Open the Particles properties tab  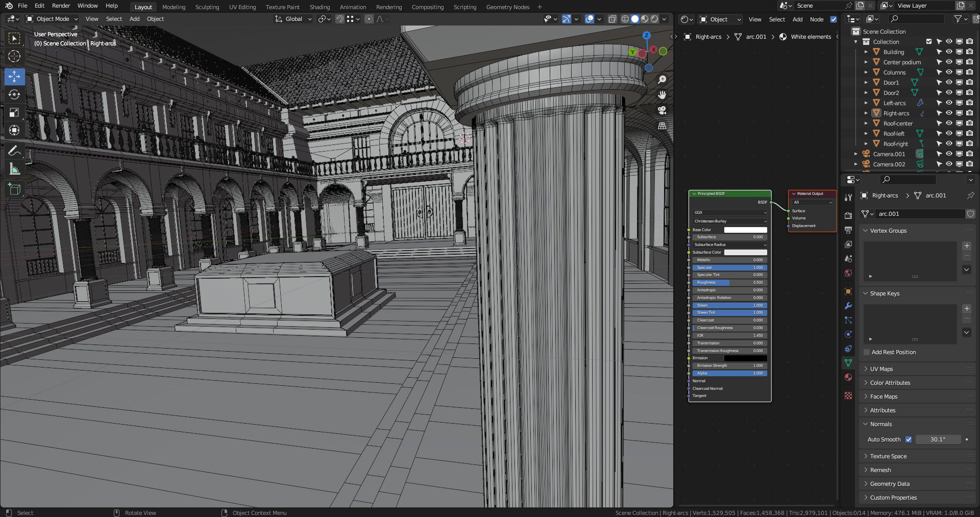coord(848,320)
